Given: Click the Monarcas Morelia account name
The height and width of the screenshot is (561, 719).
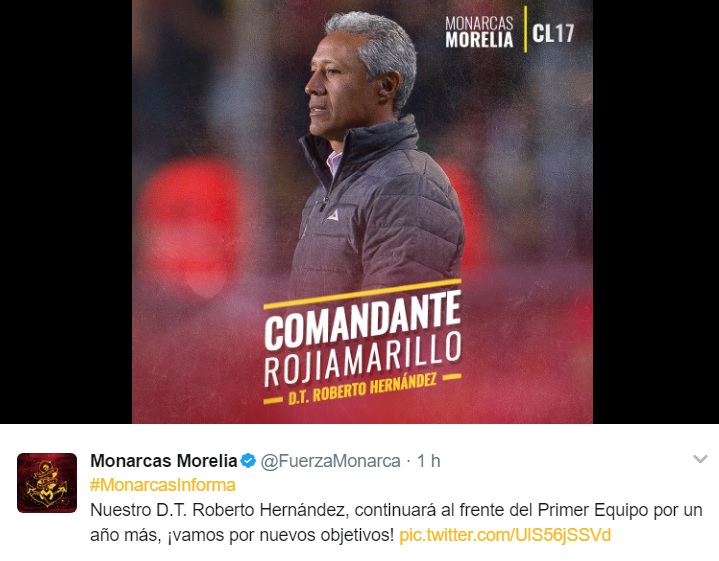Looking at the screenshot, I should pyautogui.click(x=164, y=461).
